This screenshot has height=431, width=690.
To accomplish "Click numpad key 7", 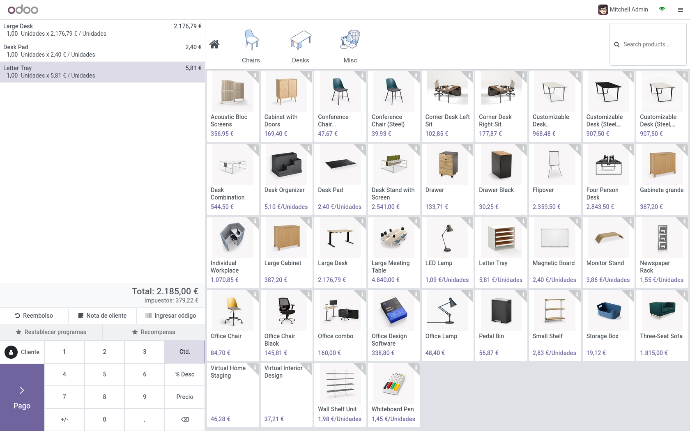I will pos(64,397).
